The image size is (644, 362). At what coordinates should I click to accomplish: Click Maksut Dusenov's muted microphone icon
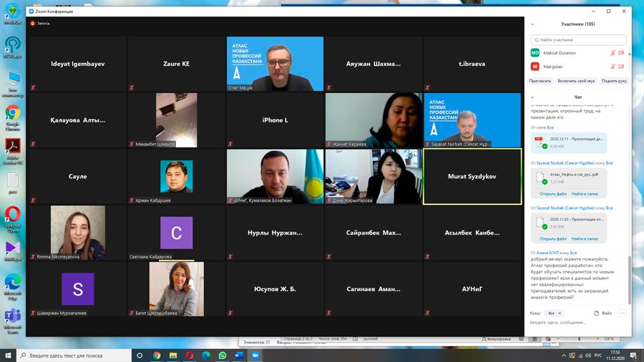pyautogui.click(x=613, y=53)
